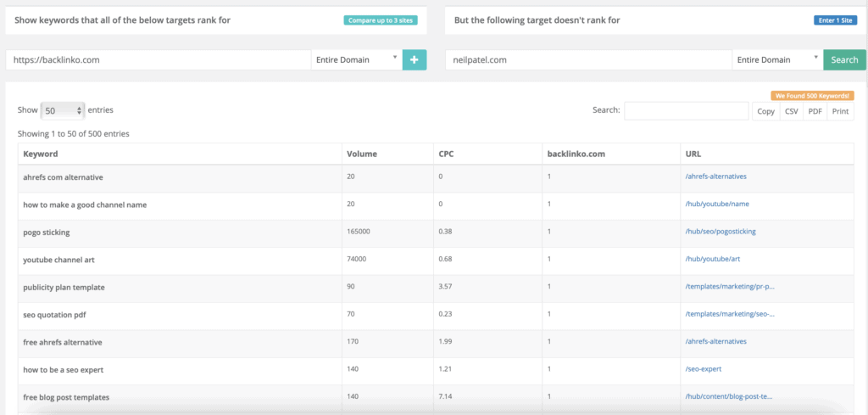Open /ahrefs-alternatives link for 'free ahrefs alternative'
Viewport: 868px width, 415px height.
point(715,341)
